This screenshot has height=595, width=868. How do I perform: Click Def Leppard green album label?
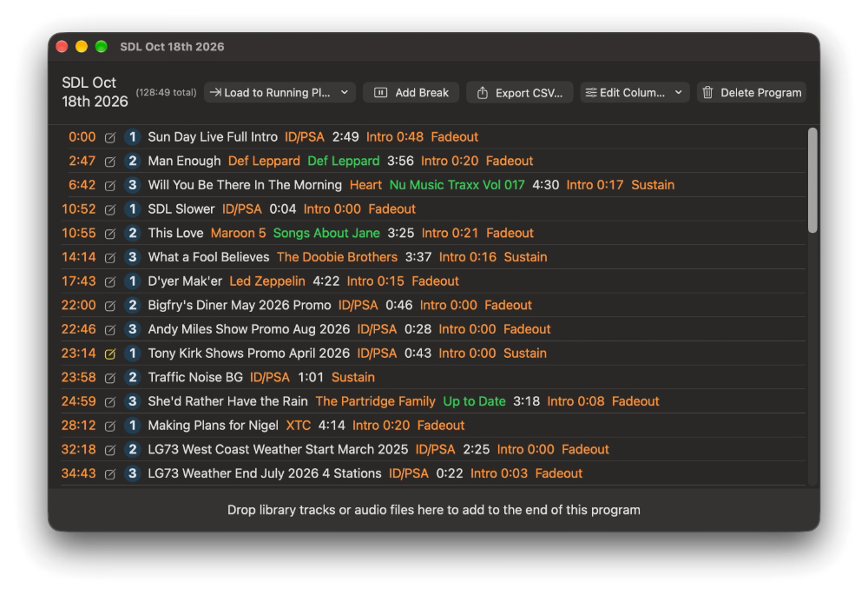[x=344, y=161]
